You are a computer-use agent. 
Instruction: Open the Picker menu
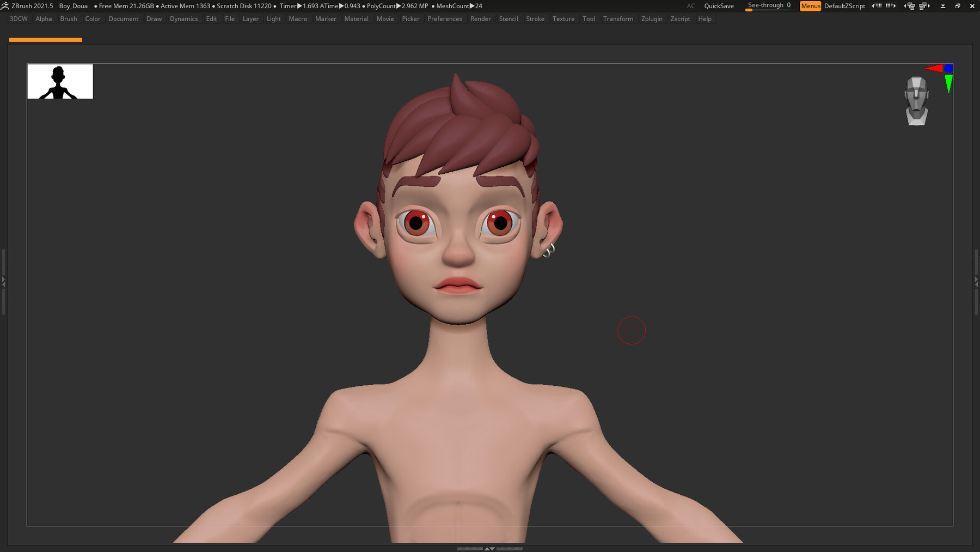pos(411,19)
